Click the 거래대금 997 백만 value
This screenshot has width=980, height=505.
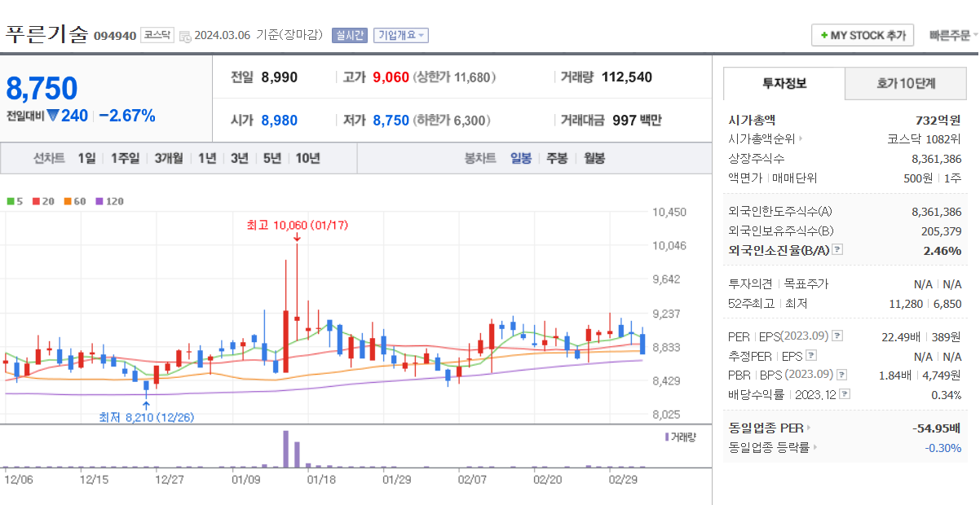pyautogui.click(x=638, y=121)
